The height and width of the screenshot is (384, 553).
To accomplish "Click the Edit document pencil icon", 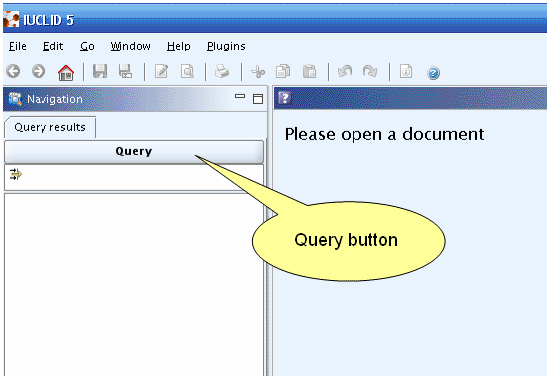I will coord(162,72).
